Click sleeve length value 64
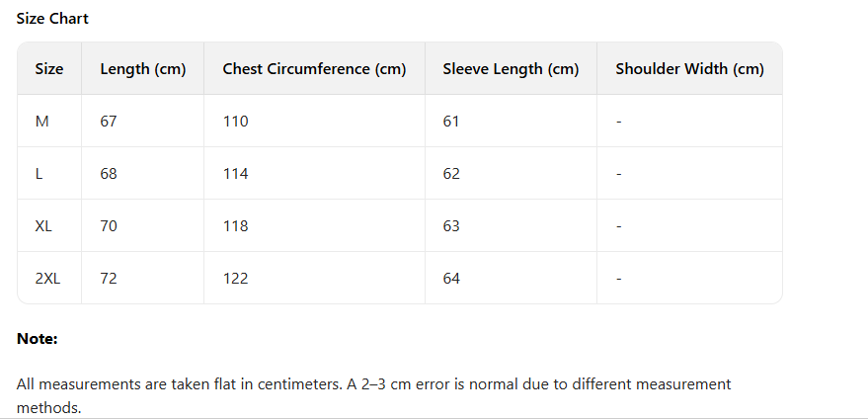Viewport: 868px width, 420px height. (x=451, y=279)
